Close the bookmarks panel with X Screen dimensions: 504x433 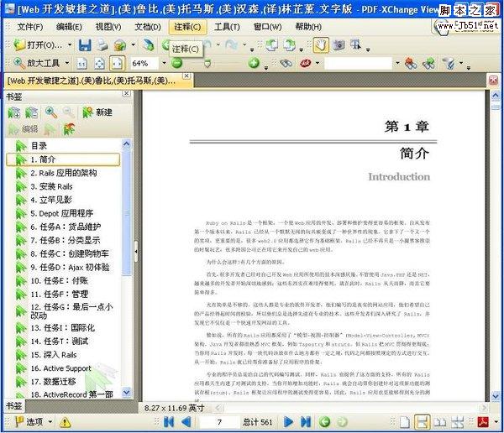click(127, 93)
